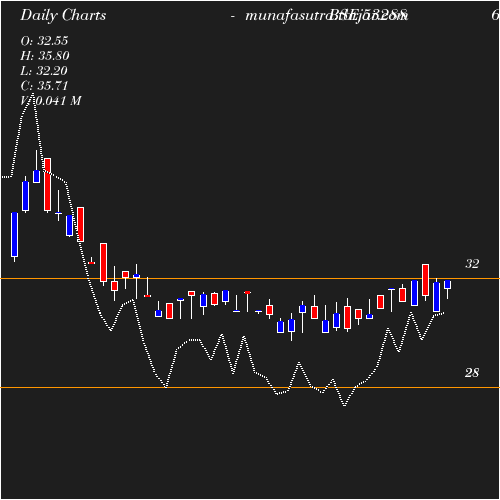Click the volume value 'V: 0.041 M'
Viewport: 500px width, 500px height.
point(51,101)
